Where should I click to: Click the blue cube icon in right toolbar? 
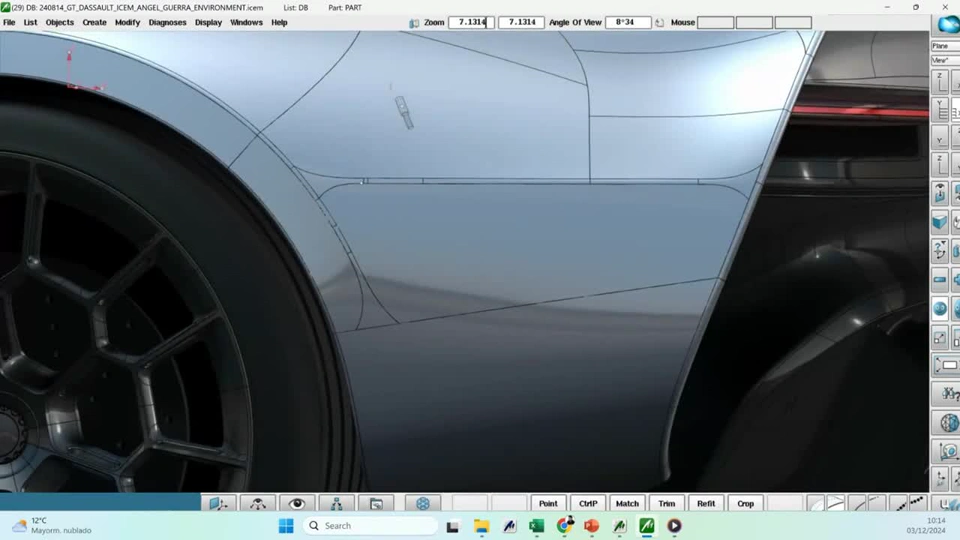point(940,222)
